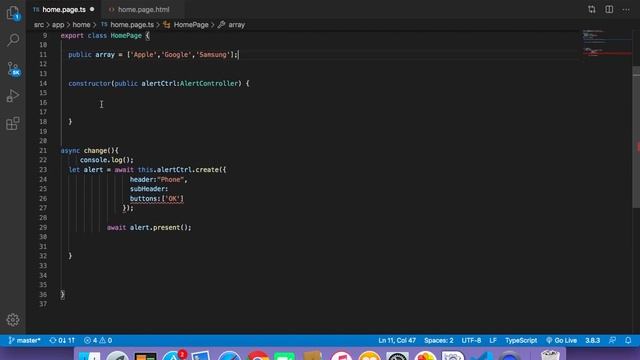Start Go Live server

point(562,340)
